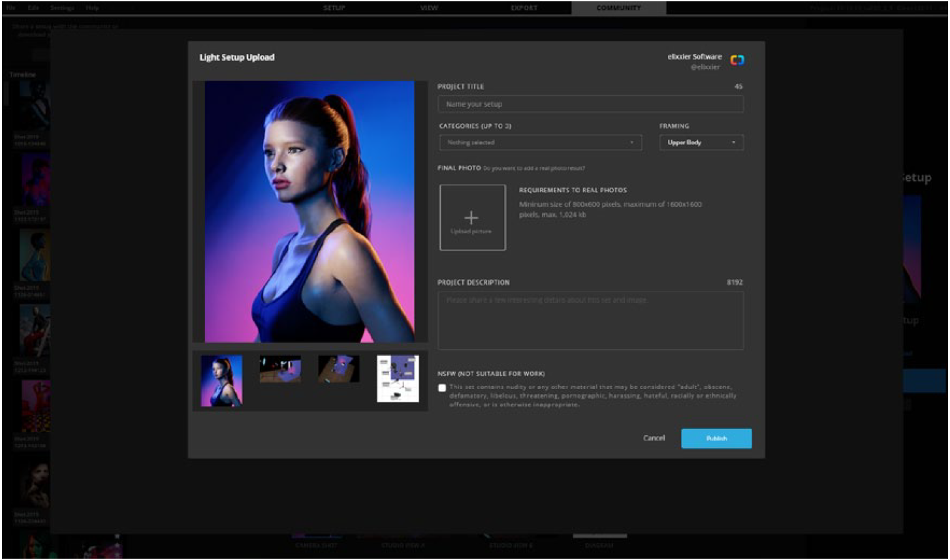Screen dimensions: 950x560
Task: Click the Publish button
Action: click(x=716, y=439)
